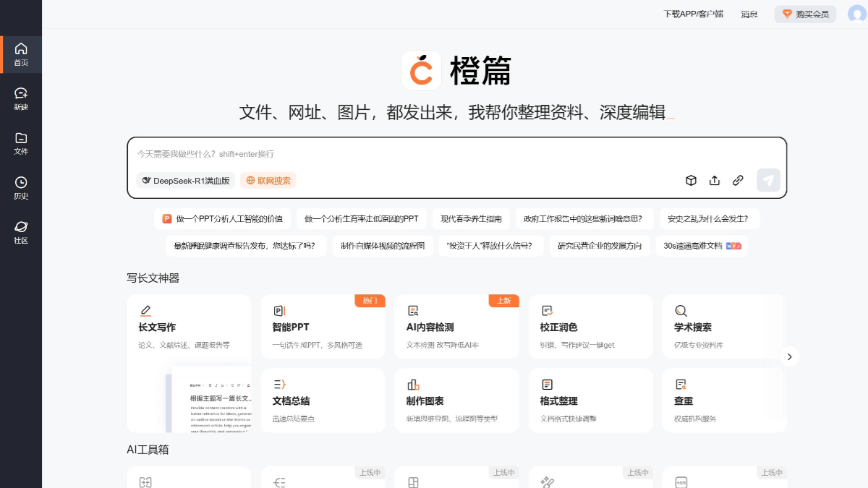Click the send paper-plane button
This screenshot has height=488, width=868.
click(768, 180)
